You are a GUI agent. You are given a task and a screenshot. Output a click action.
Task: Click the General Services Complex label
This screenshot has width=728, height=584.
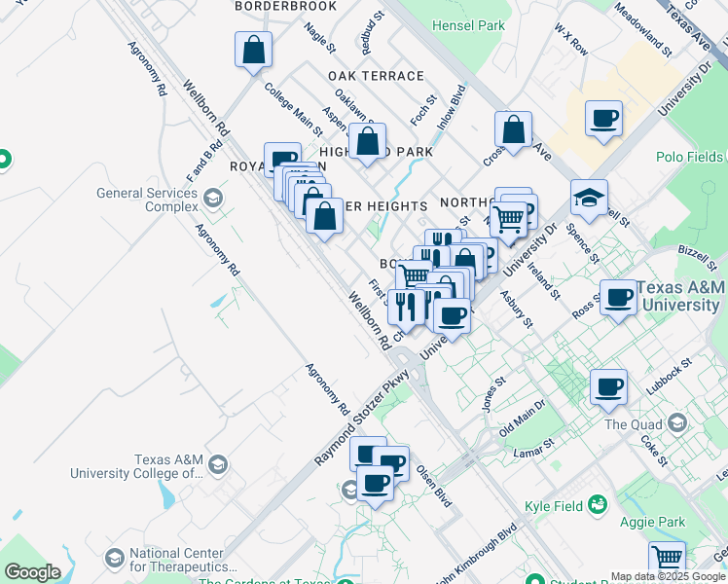[147, 200]
